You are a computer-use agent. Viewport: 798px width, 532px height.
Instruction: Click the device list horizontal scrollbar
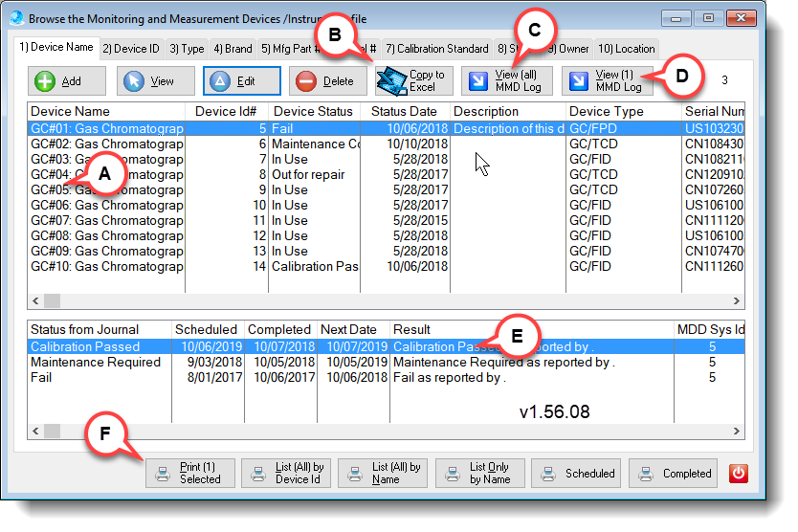[383, 300]
